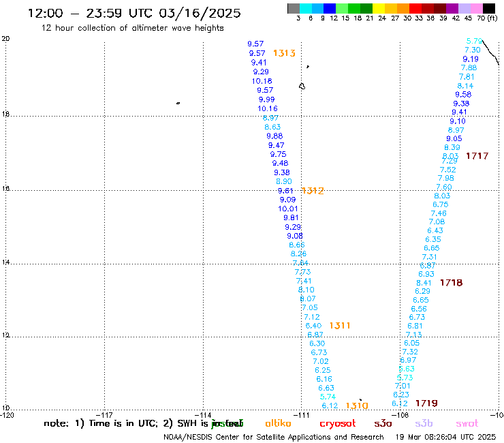Image resolution: width=504 pixels, height=443 pixels.
Task: Click the subtitle '12 hour collection of altimeter wave heights'
Action: tap(132, 28)
